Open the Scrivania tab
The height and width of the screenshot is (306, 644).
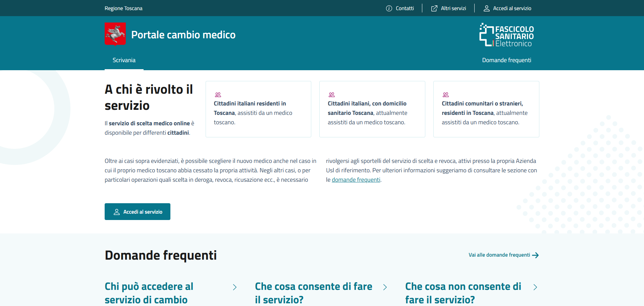pyautogui.click(x=124, y=60)
